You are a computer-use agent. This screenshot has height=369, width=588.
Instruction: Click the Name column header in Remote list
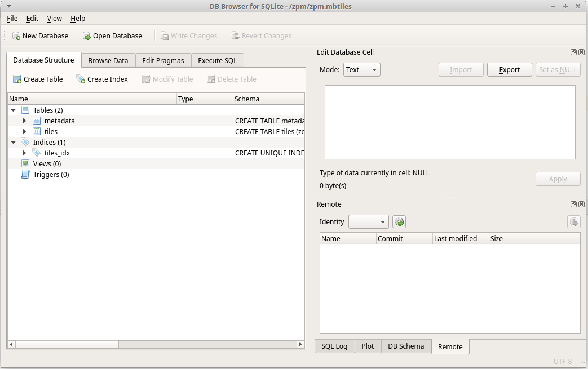(348, 239)
